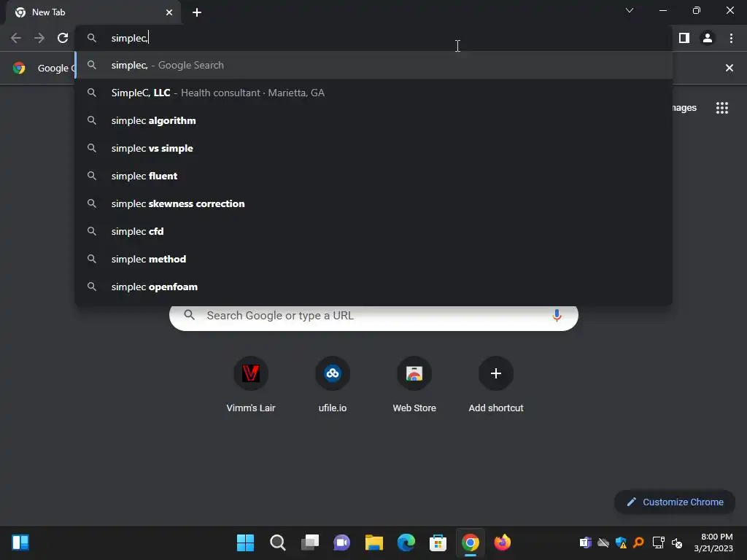Choose 'simplec skewness correction' suggestion
This screenshot has width=747, height=560.
(373, 203)
